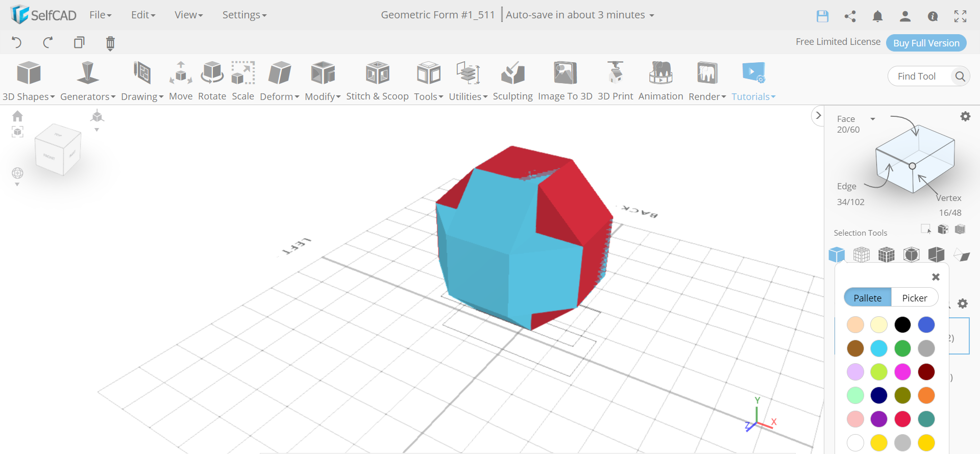The width and height of the screenshot is (980, 454).
Task: Toggle the greyed cube icon after the cube-with-arrow icon
Action: 960,229
